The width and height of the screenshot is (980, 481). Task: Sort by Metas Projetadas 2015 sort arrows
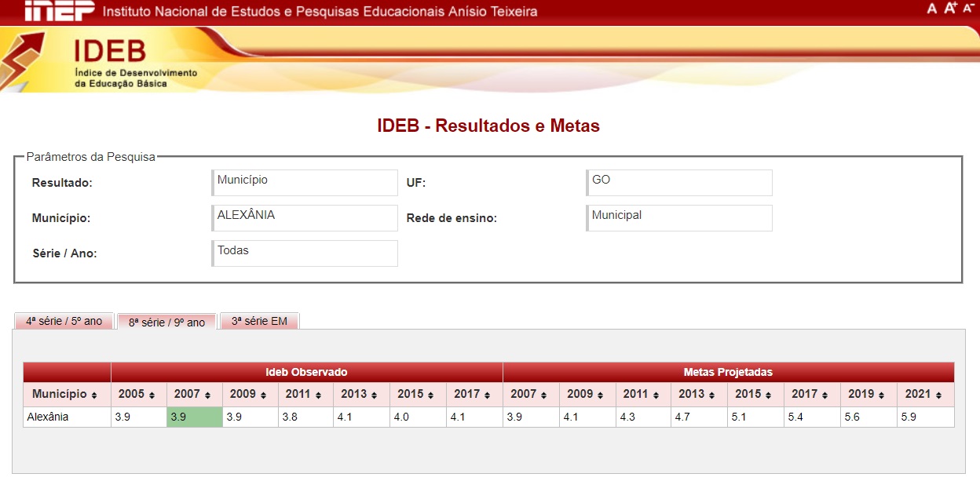click(768, 395)
